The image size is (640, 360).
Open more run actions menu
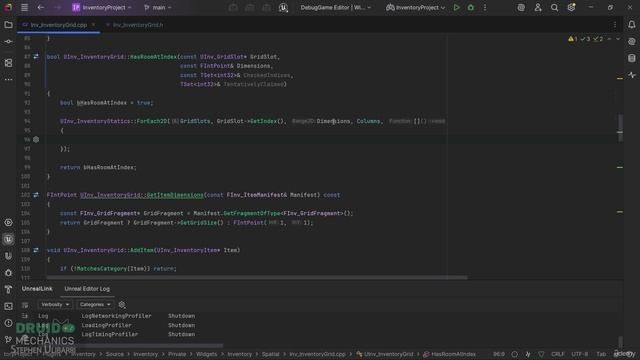(485, 7)
